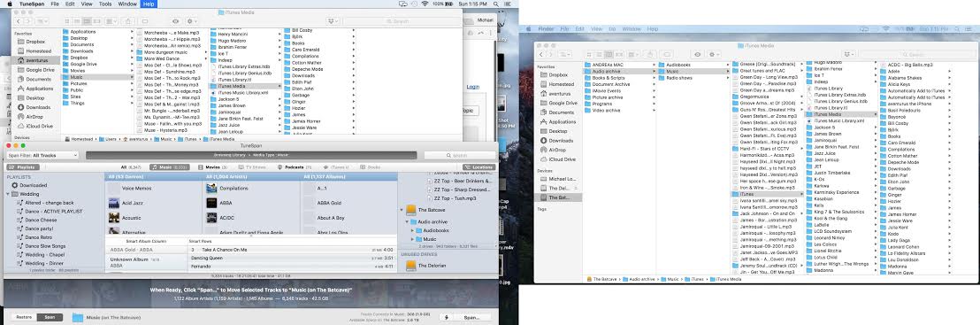Click Back arrow in left Finder window
Viewport: 980px width, 325px height.
coord(19,21)
